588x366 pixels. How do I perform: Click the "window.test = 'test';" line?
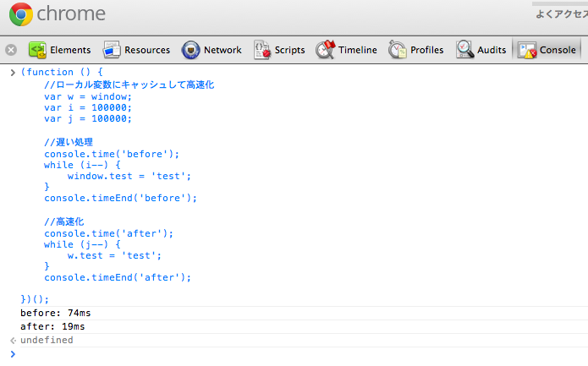pos(129,176)
